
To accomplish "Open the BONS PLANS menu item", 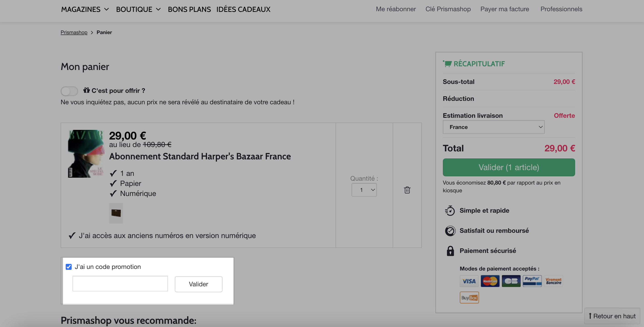I will pyautogui.click(x=189, y=9).
